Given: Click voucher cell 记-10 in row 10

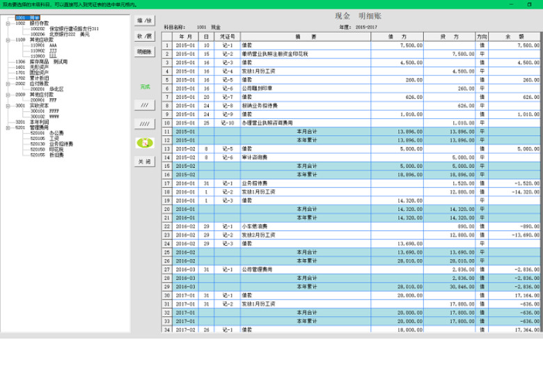Looking at the screenshot, I should (x=228, y=123).
